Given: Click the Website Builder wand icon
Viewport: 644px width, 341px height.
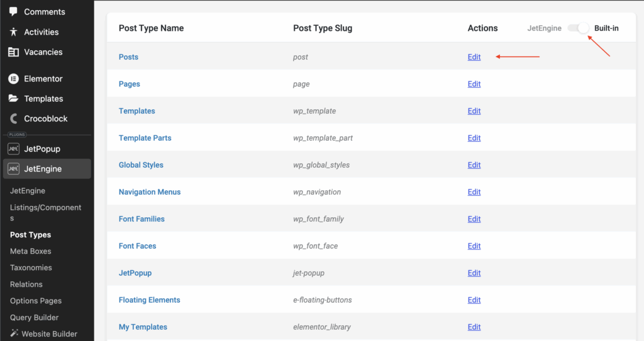Looking at the screenshot, I should coord(14,333).
